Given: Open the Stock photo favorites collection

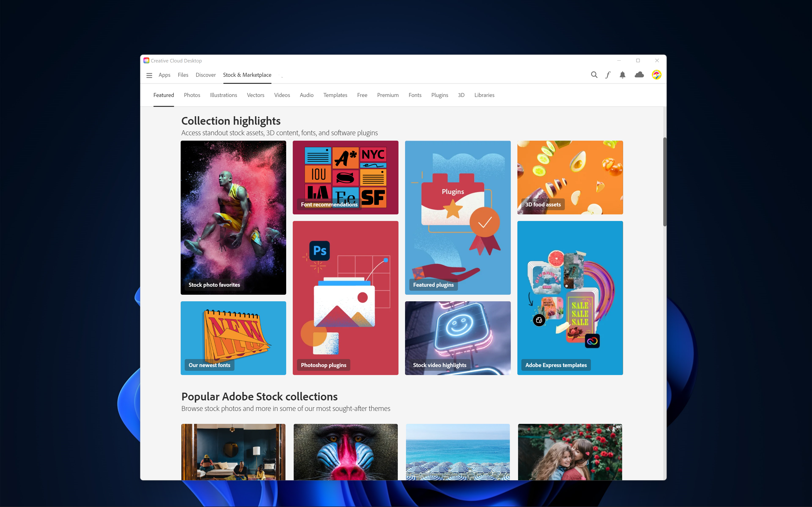Looking at the screenshot, I should tap(233, 217).
